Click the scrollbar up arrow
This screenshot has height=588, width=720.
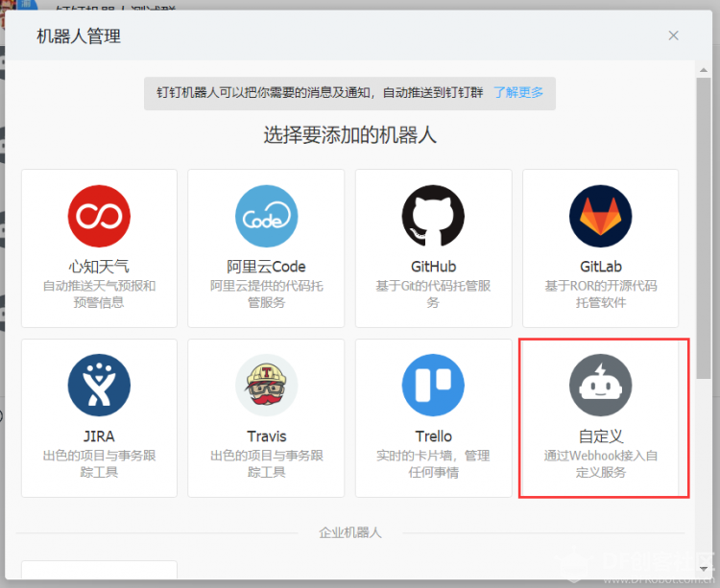pos(704,70)
